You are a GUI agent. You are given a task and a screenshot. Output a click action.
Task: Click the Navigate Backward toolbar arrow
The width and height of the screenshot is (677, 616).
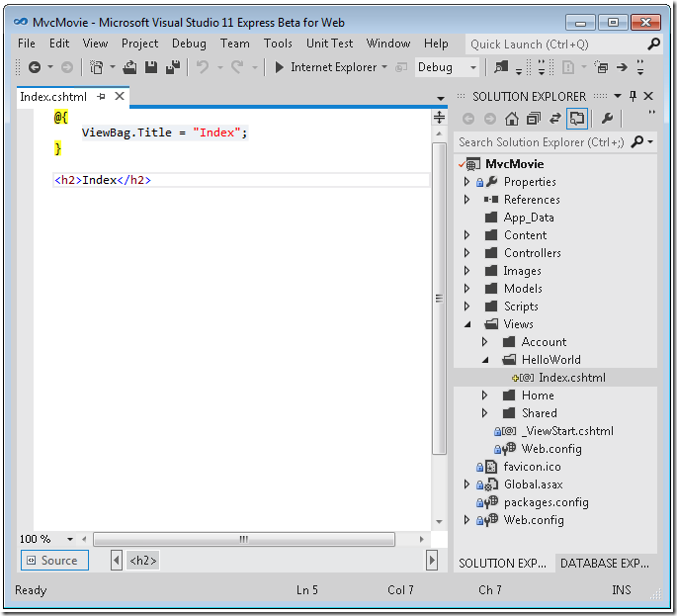35,67
